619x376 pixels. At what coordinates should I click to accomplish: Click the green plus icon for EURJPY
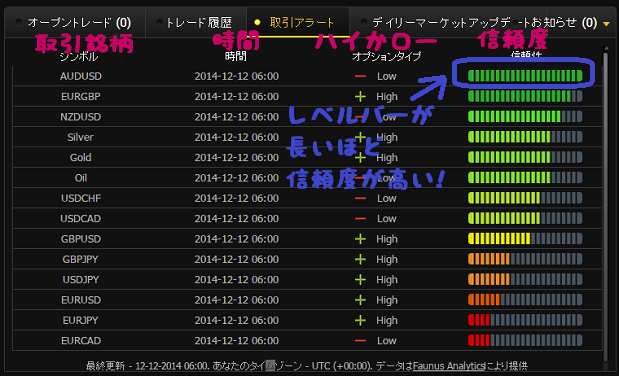360,320
